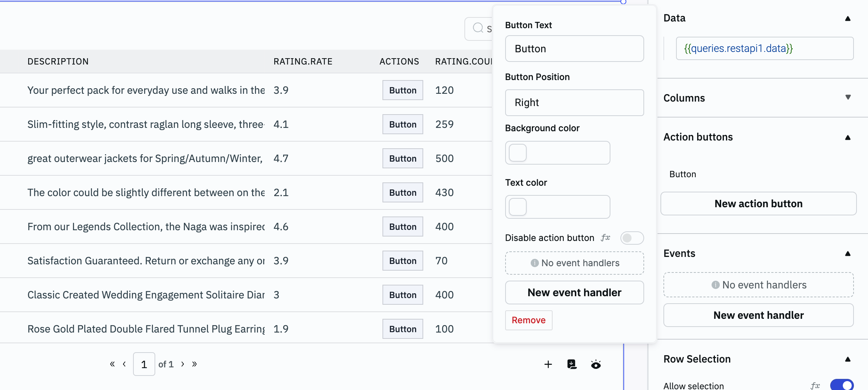Click the download data icon in table footer
Viewport: 868px width, 390px height.
pyautogui.click(x=572, y=364)
